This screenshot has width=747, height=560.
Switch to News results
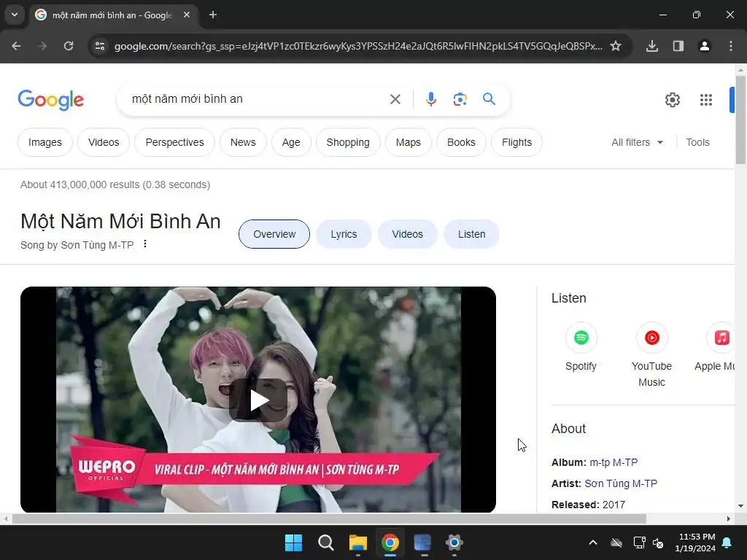[x=243, y=142]
